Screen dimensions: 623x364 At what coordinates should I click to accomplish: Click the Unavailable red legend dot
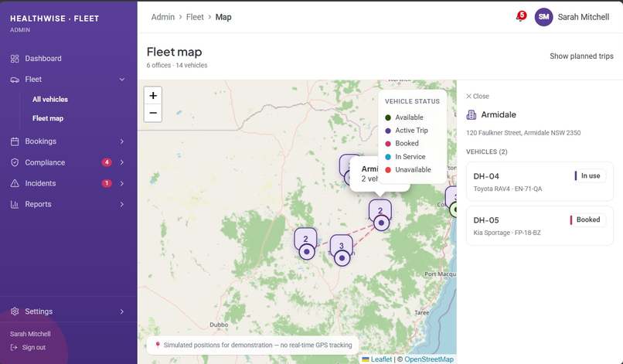point(388,170)
